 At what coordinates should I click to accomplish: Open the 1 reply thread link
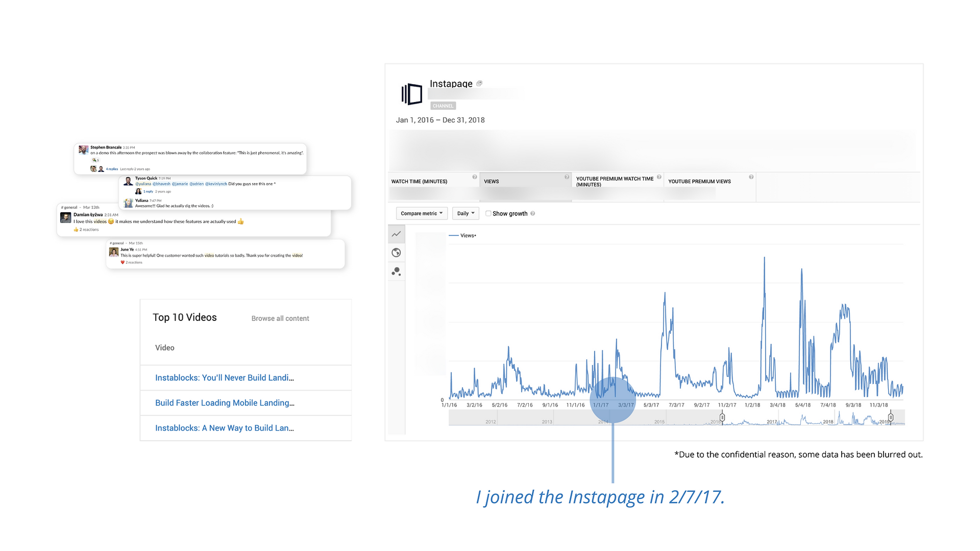pyautogui.click(x=148, y=192)
